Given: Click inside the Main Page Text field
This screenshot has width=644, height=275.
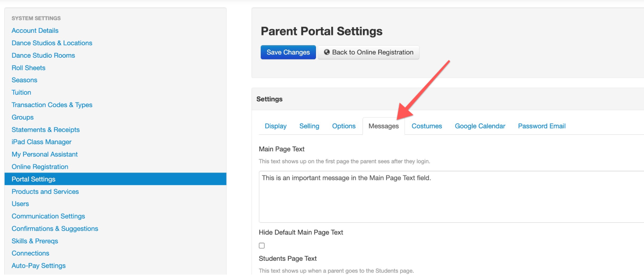Looking at the screenshot, I should click(451, 197).
